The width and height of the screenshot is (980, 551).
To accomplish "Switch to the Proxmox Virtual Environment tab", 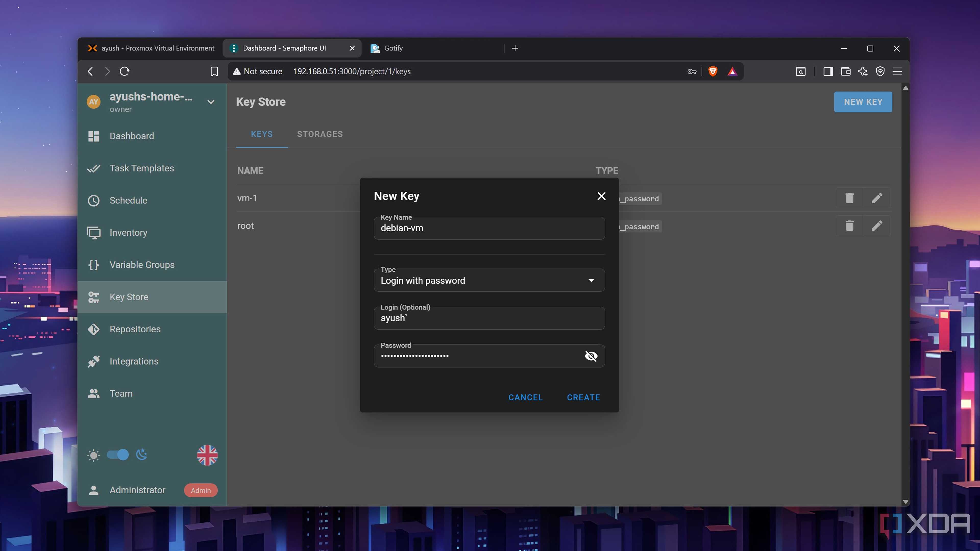I will tap(151, 48).
